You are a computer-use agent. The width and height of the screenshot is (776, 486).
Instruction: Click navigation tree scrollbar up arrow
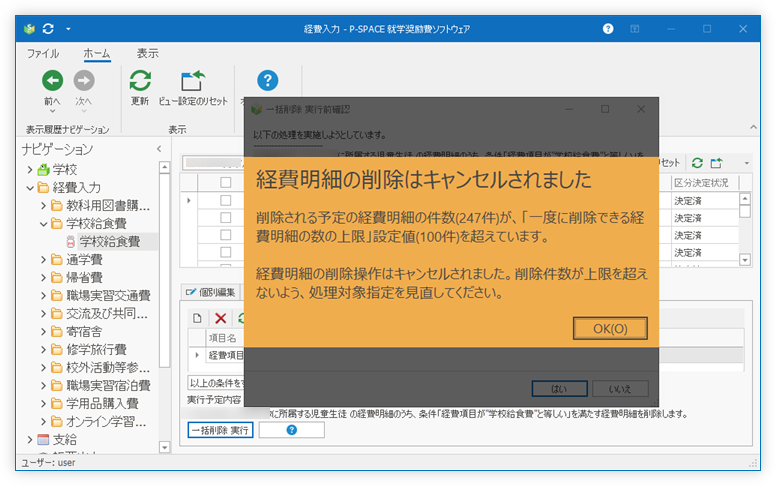point(165,168)
